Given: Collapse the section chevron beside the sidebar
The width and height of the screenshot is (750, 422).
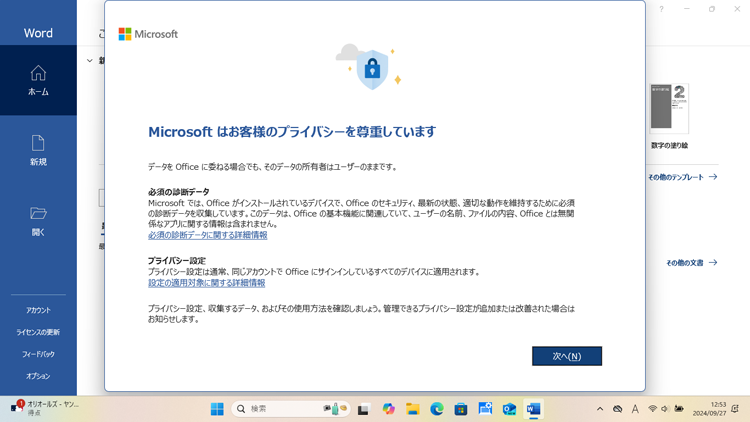Looking at the screenshot, I should point(90,61).
